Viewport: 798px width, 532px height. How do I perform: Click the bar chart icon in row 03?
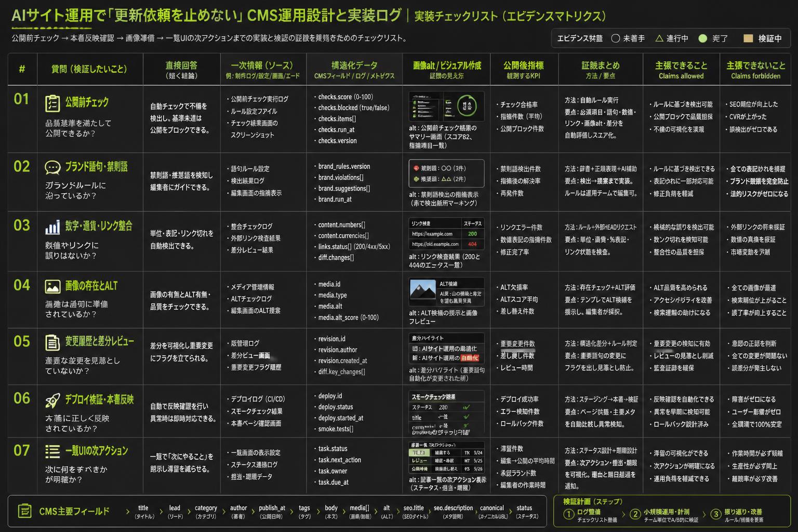pos(52,227)
